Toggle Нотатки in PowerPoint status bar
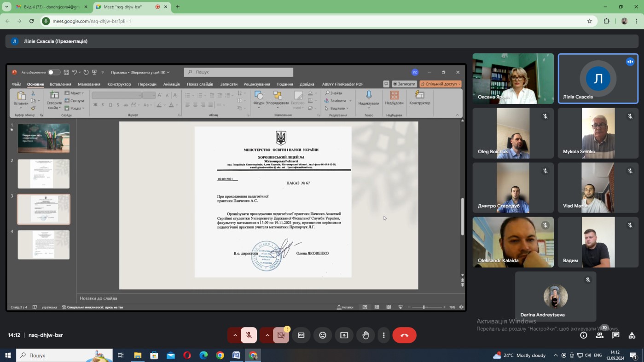Viewport: 644px width, 362px height. point(345,307)
